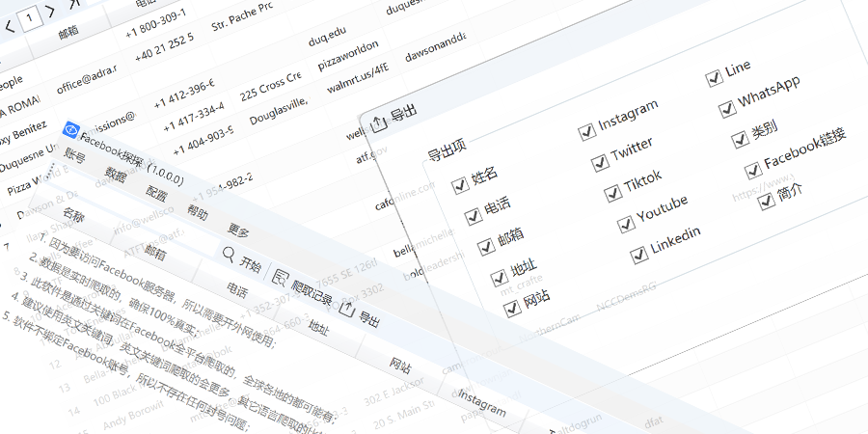Click the 225 Cross Cre address cell
The width and height of the screenshot is (868, 434).
[x=270, y=87]
